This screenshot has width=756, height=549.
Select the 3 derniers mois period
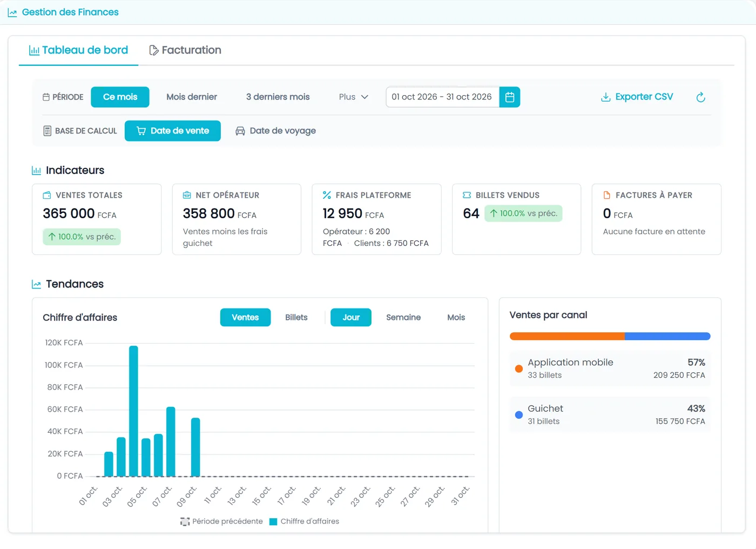click(278, 97)
